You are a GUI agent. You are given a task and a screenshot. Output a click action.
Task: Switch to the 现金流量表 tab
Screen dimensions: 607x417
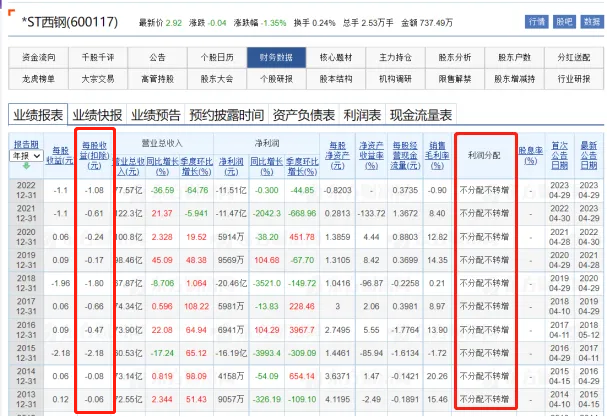[x=421, y=115]
